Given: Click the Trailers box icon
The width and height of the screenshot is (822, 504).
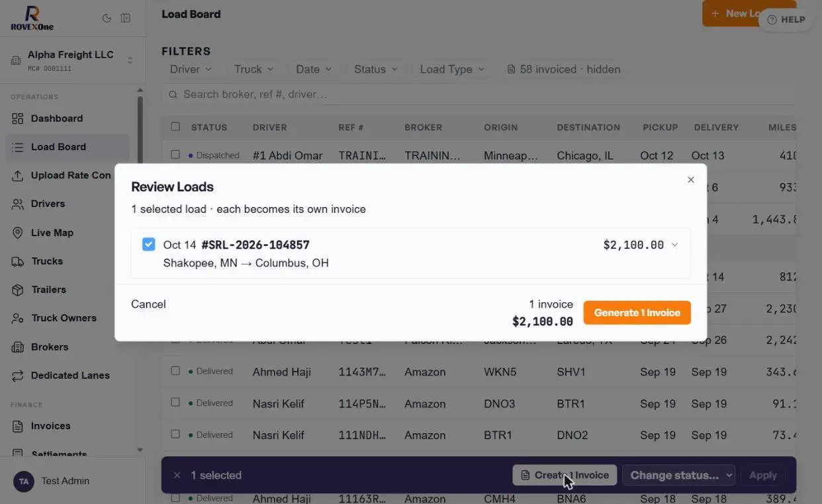Looking at the screenshot, I should point(18,290).
